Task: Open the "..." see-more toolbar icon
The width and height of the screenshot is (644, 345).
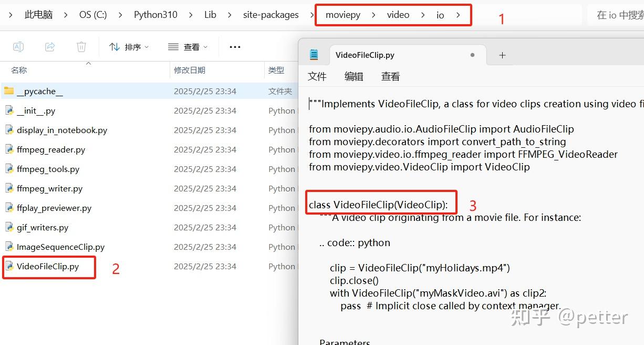Action: point(234,47)
